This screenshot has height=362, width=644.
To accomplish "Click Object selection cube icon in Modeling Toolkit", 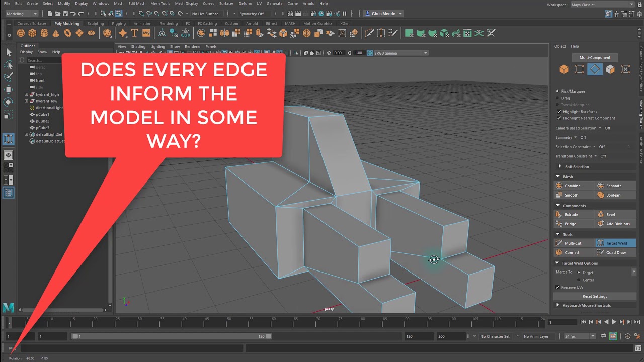I will pos(564,69).
